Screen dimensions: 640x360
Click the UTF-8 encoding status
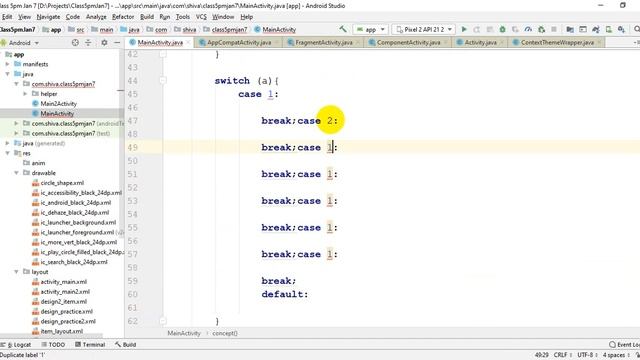tap(584, 355)
